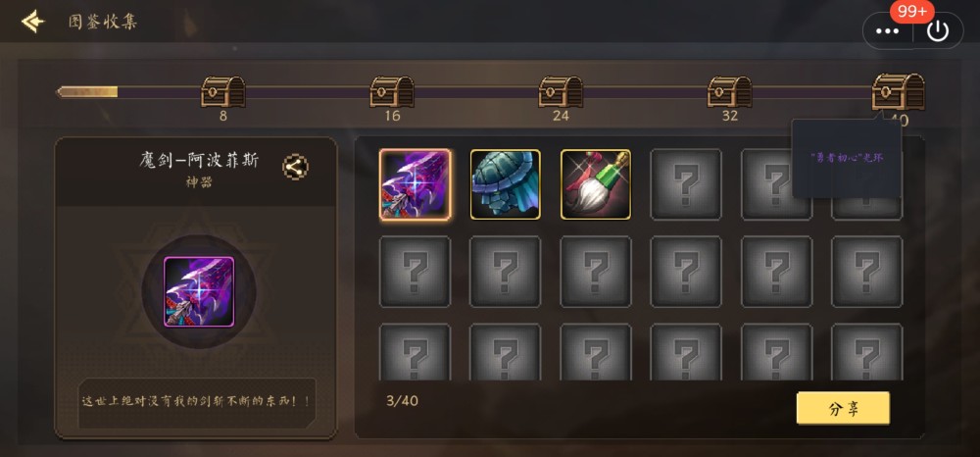This screenshot has width=980, height=457.
Task: Select the fourth locked slot in top row
Action: pyautogui.click(x=686, y=184)
